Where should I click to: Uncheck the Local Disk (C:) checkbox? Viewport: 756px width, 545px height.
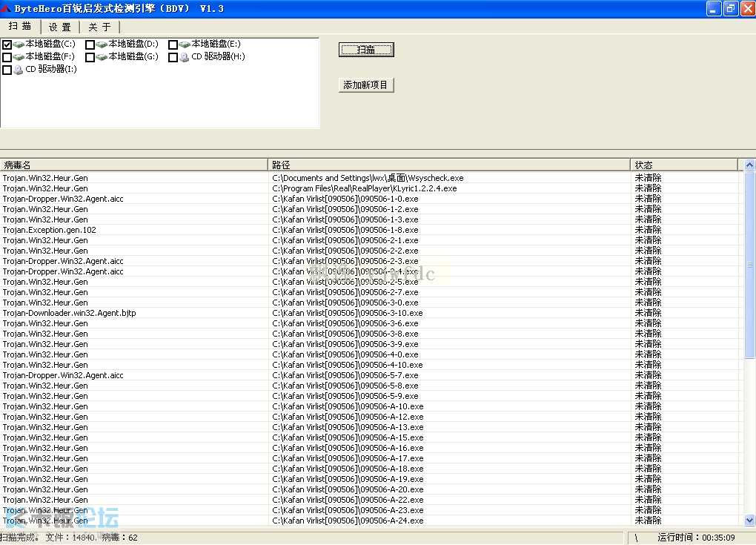7,44
